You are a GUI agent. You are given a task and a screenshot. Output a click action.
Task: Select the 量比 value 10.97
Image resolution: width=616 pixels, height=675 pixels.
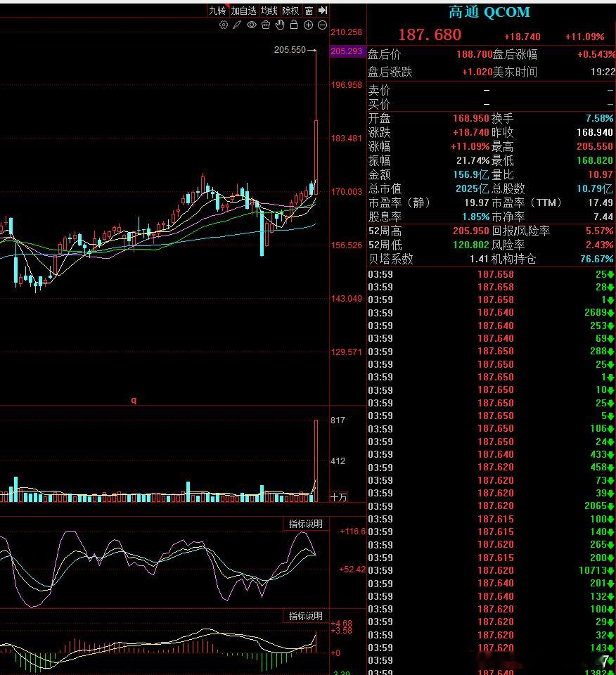tap(601, 174)
